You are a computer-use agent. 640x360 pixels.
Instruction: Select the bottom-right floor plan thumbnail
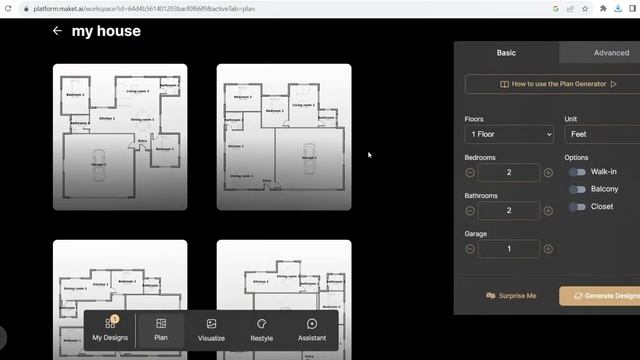click(x=284, y=300)
